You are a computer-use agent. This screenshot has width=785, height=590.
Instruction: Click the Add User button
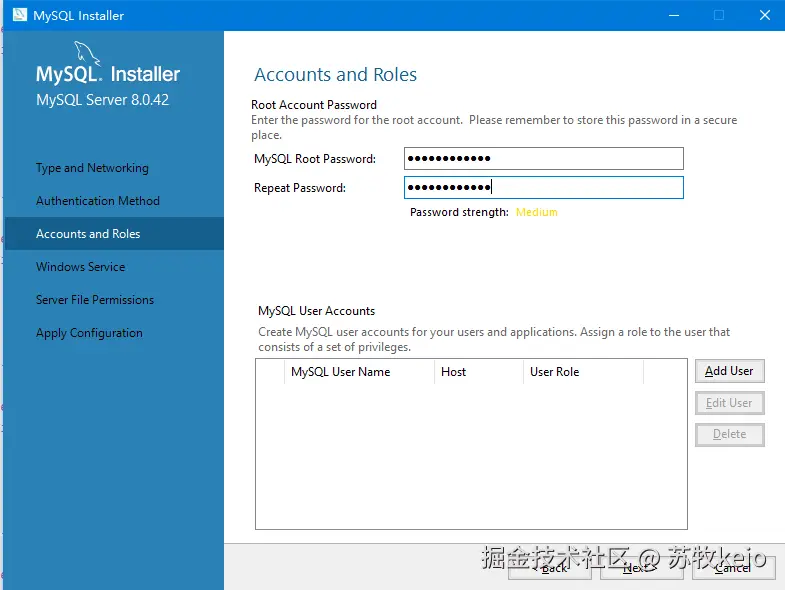click(729, 371)
